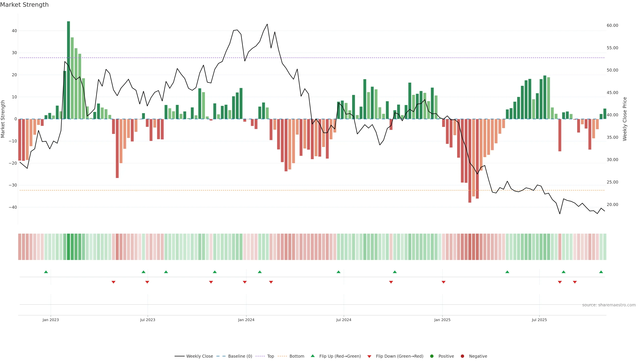The width and height of the screenshot is (644, 362).
Task: Click the Weekly Close Price axis title
Action: tap(625, 119)
